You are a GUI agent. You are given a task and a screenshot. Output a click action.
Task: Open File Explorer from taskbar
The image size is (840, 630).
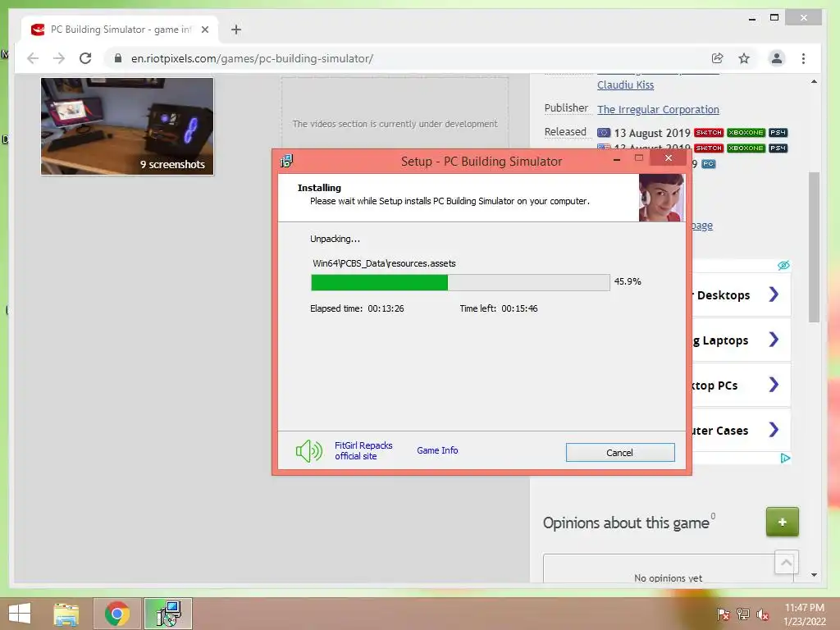click(x=66, y=614)
